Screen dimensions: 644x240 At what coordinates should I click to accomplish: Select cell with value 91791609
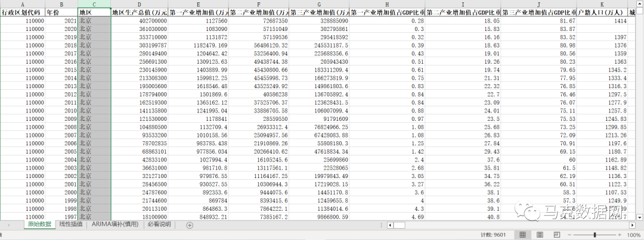pyautogui.click(x=319, y=119)
